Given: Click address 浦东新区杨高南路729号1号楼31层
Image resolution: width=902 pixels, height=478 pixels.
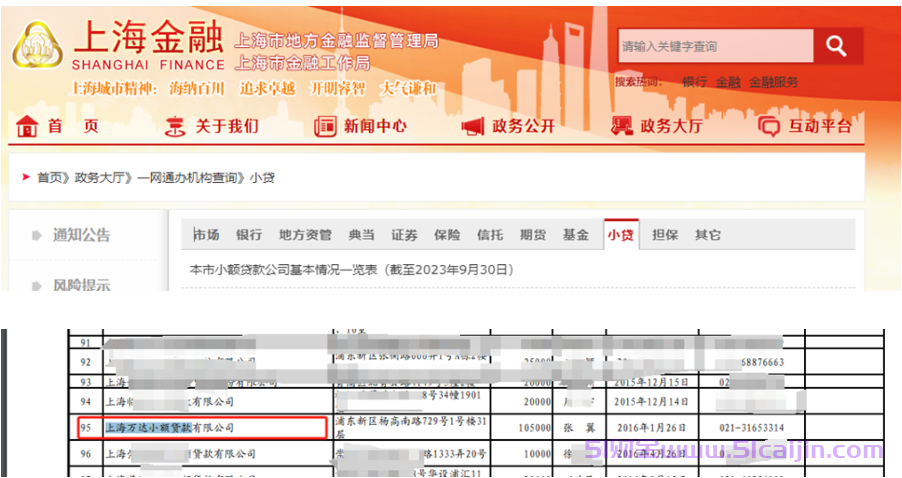Looking at the screenshot, I should [411, 427].
